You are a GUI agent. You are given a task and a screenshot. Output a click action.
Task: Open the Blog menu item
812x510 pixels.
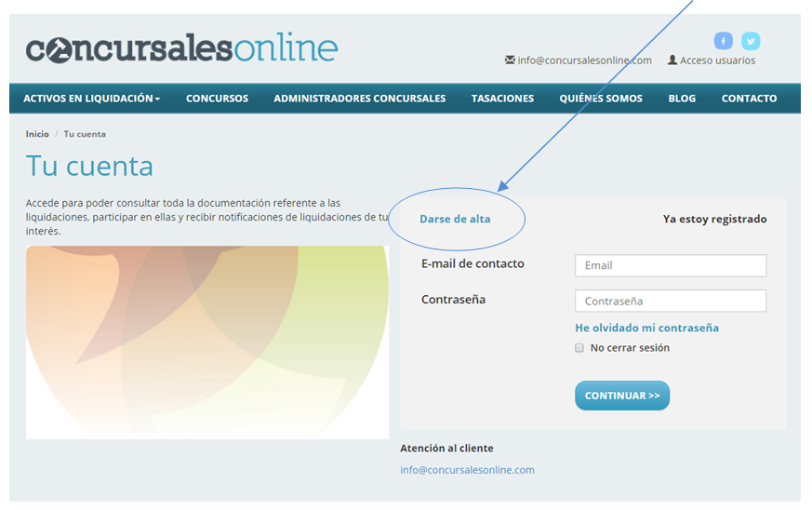pos(682,99)
